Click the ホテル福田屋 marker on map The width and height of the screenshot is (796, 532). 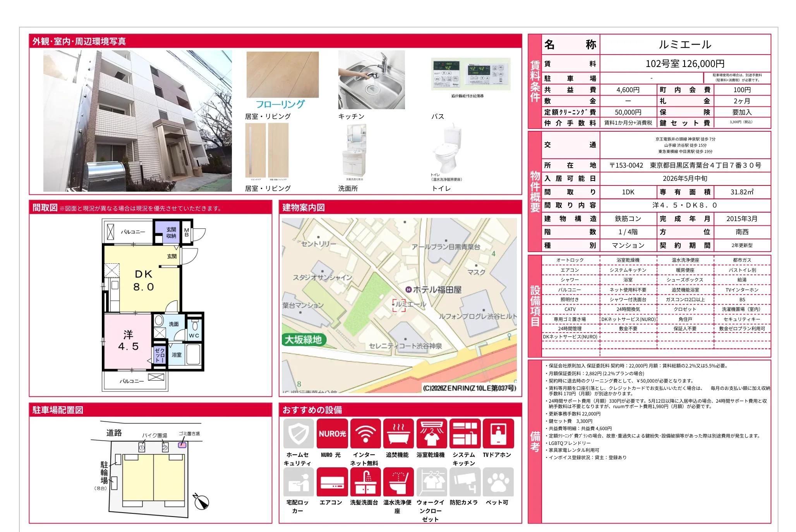coord(408,290)
